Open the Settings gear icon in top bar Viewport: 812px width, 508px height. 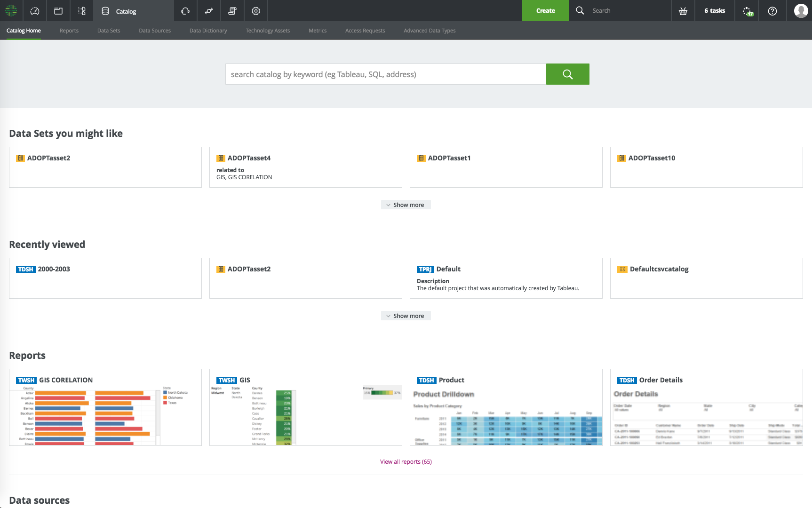(256, 11)
